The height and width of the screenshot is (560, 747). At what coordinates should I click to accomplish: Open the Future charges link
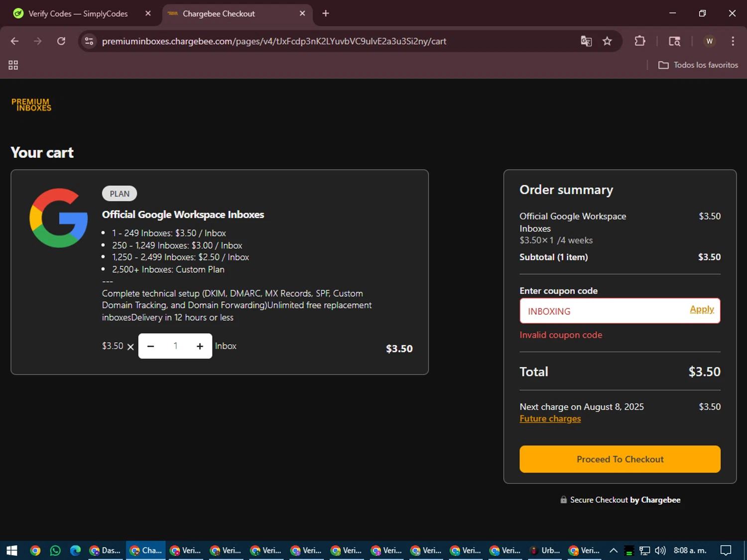click(550, 419)
